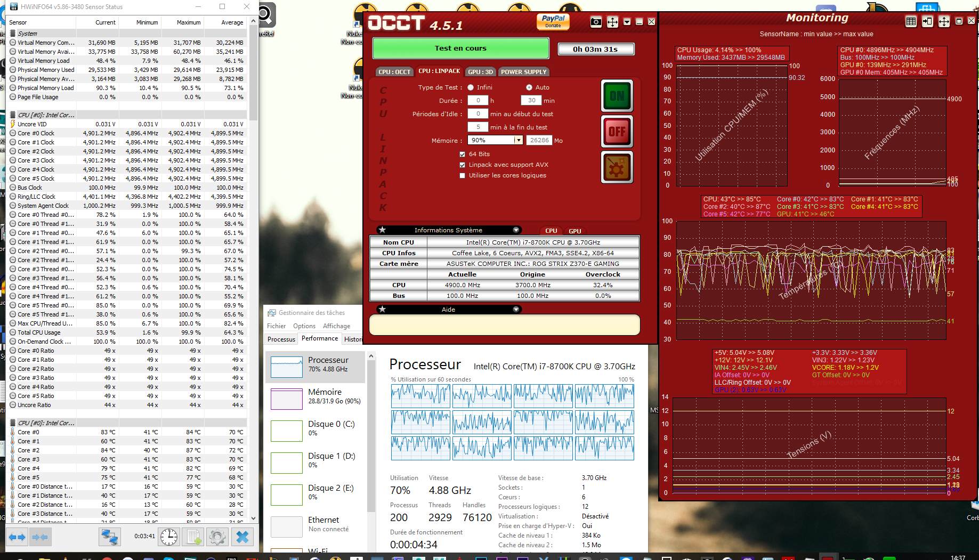
Task: Click thermometer icon of Core #0 temperature
Action: pos(13,432)
